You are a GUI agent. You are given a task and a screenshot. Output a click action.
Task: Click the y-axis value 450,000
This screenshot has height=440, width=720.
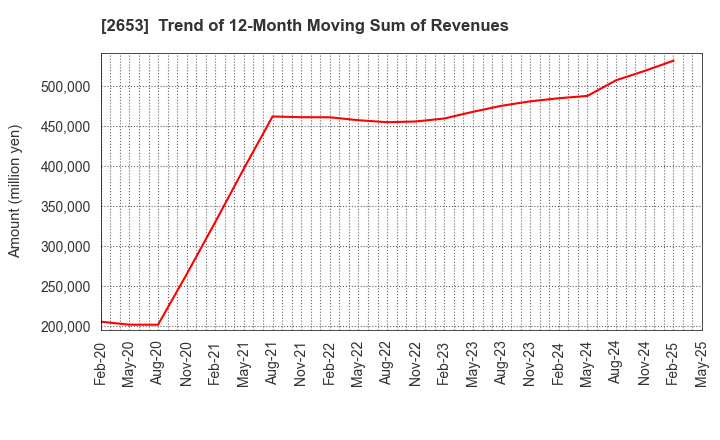65,127
